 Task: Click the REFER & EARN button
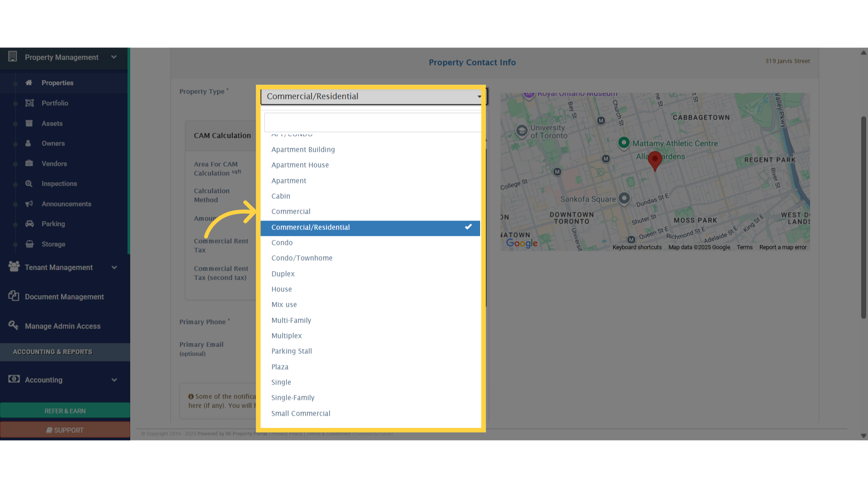(65, 411)
